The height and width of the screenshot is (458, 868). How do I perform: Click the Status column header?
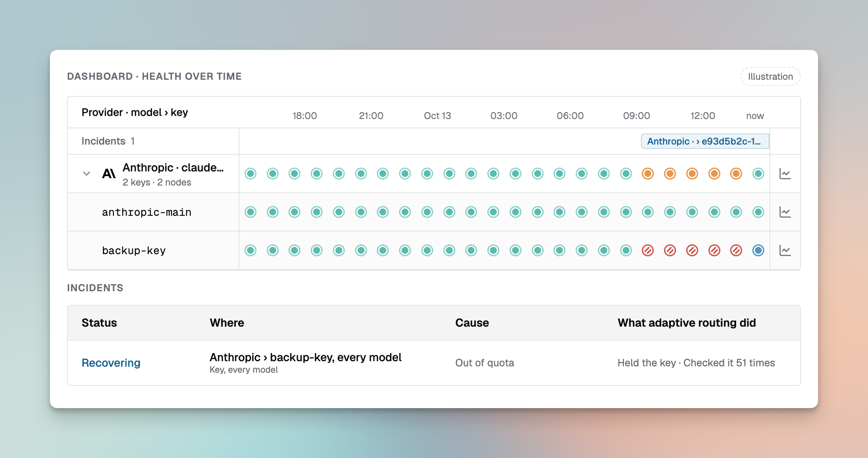[x=99, y=323]
